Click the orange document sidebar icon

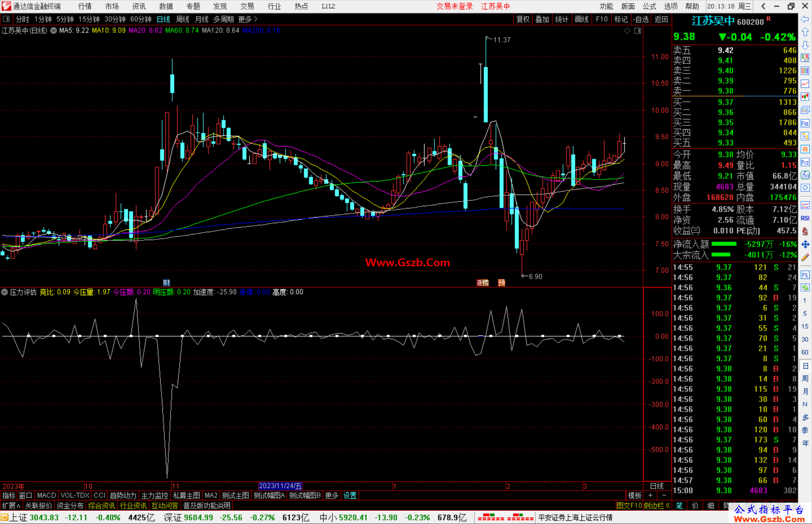click(x=805, y=149)
